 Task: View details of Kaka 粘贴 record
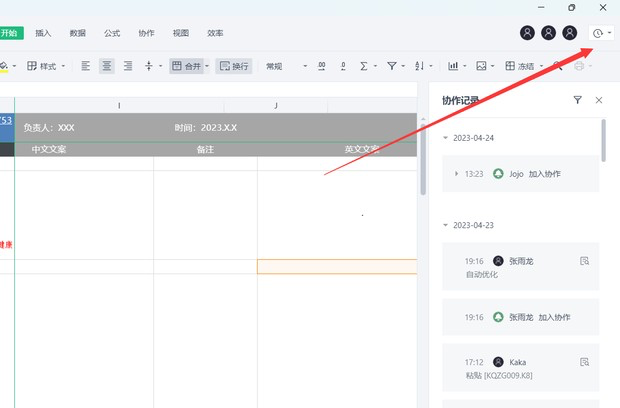pos(584,362)
